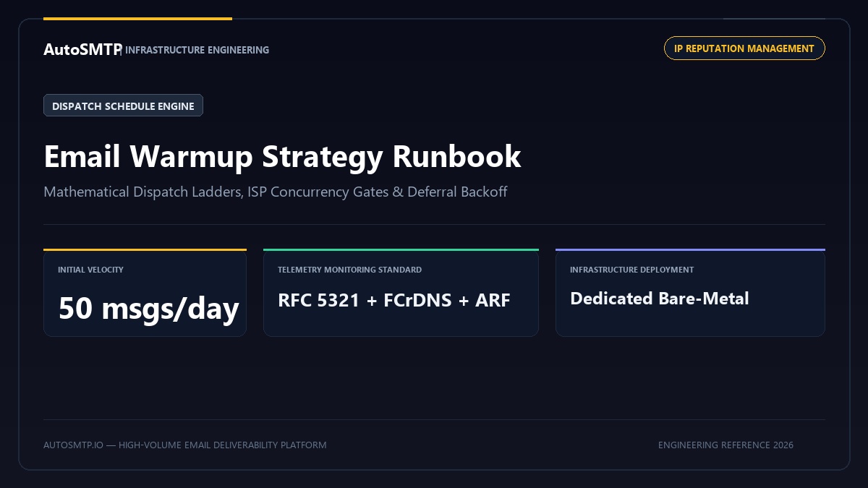Click the Mathematical Dispatch Ladders subtitle

[x=275, y=192]
